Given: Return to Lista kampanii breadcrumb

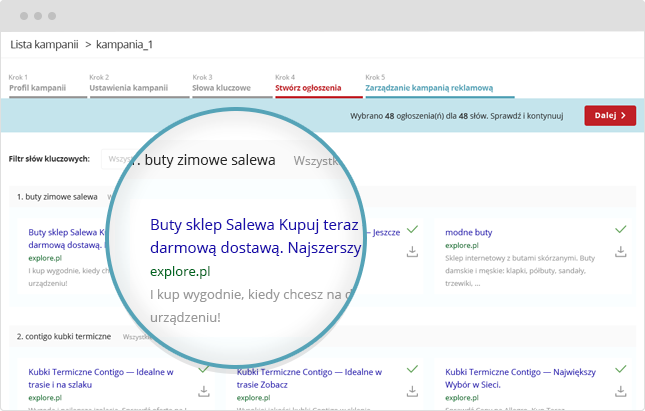Looking at the screenshot, I should pyautogui.click(x=44, y=44).
